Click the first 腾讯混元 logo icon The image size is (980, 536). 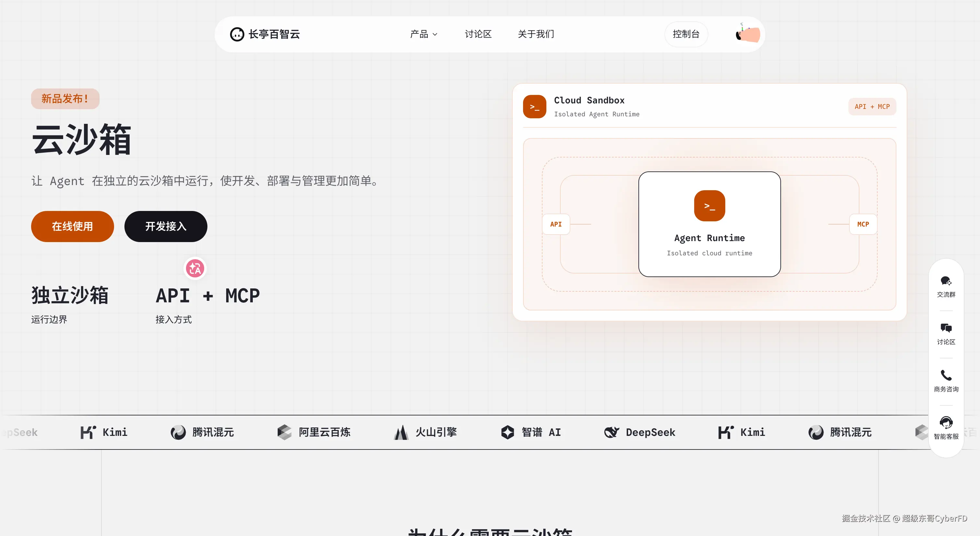178,433
